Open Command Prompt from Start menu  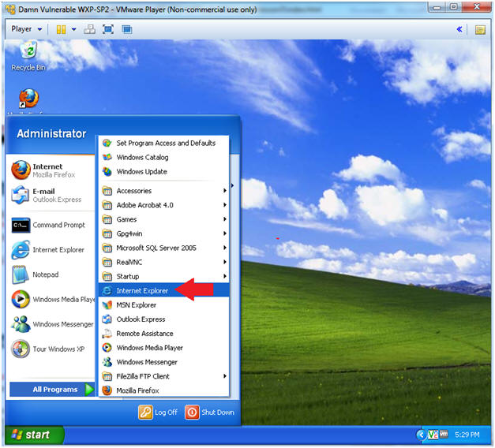coord(51,225)
